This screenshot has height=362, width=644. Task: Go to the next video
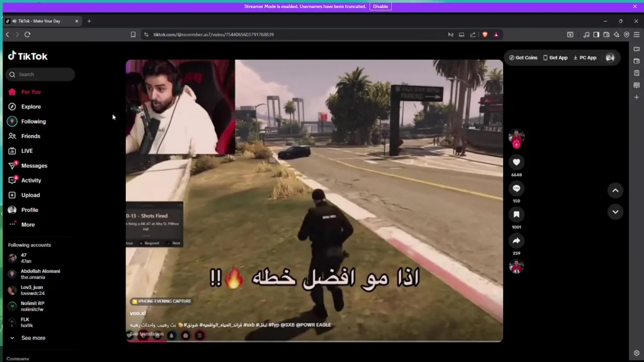(x=615, y=212)
